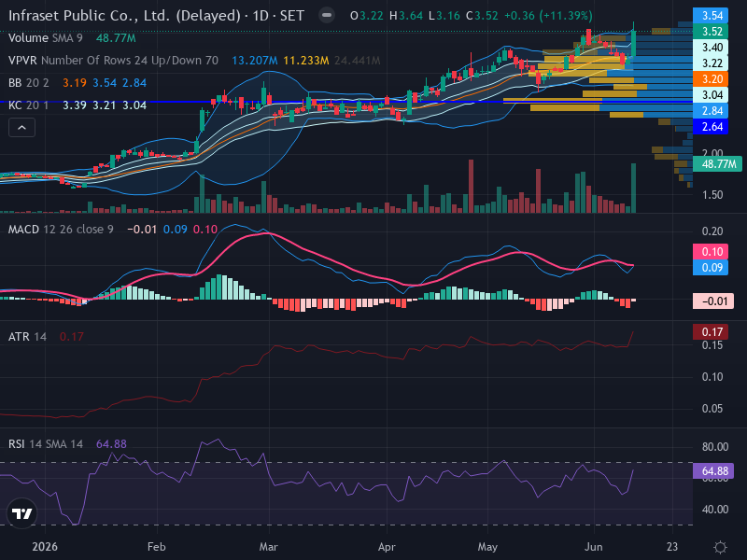Click the blue 0.09 MACD axis label
Image resolution: width=747 pixels, height=560 pixels.
711,268
